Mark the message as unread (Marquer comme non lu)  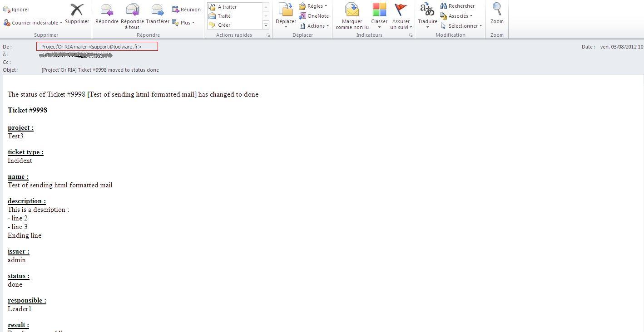(x=352, y=16)
